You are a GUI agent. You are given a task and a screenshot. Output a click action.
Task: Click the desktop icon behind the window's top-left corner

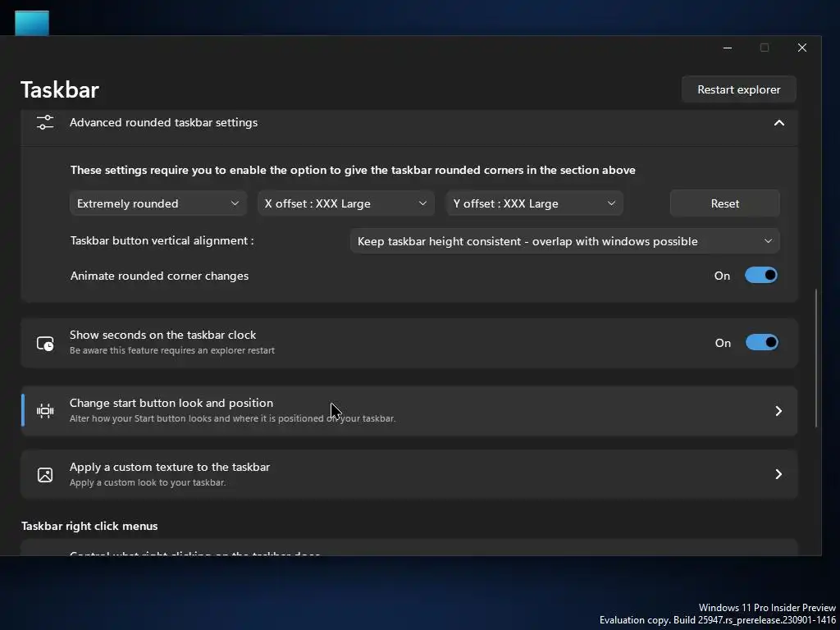(x=32, y=23)
